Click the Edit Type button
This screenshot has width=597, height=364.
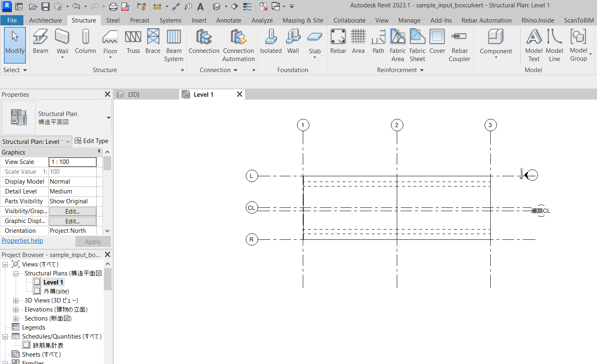pyautogui.click(x=91, y=141)
